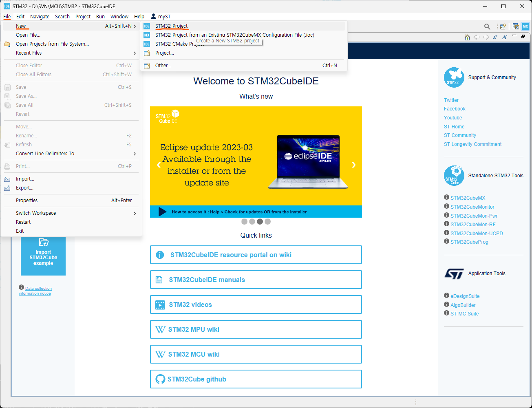
Task: Click info icon beside STM32CubeMX
Action: click(x=446, y=197)
